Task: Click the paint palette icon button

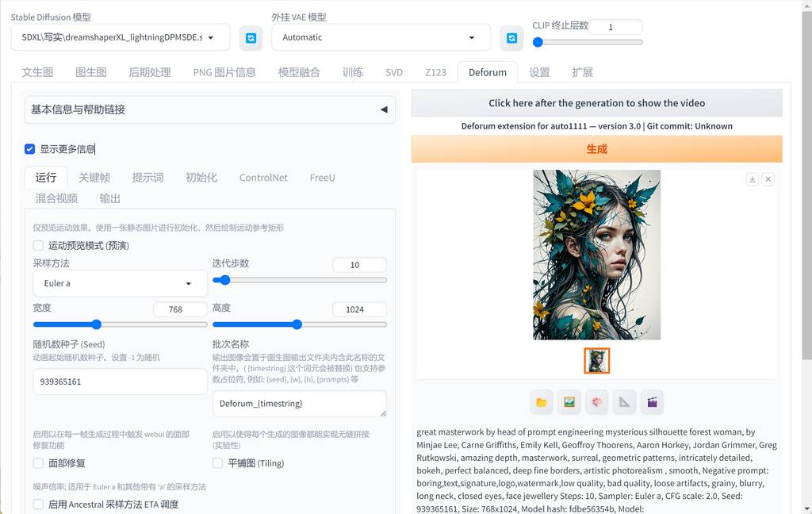Action: pos(597,402)
